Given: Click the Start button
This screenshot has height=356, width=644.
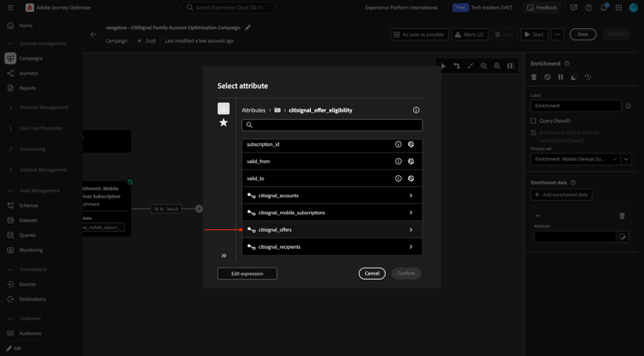Looking at the screenshot, I should coord(534,34).
